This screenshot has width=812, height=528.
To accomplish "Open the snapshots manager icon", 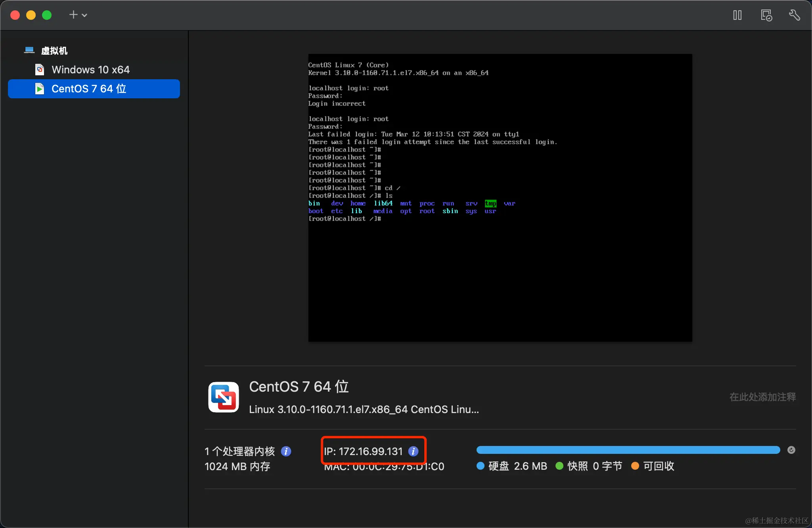I will pyautogui.click(x=766, y=15).
